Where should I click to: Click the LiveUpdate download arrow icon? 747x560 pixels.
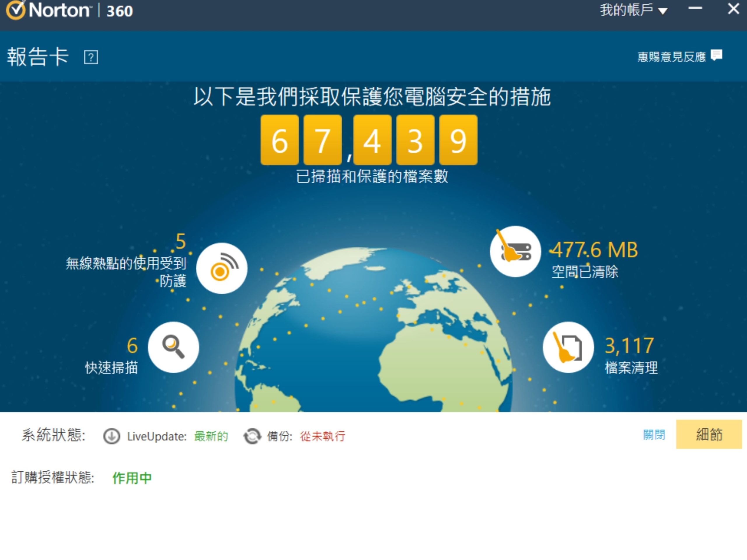(111, 436)
